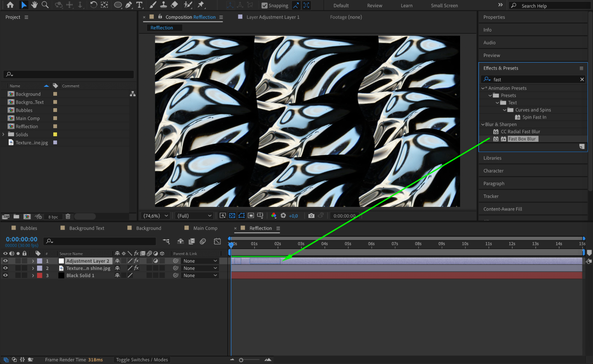Hide the Black Solid 1 layer
The height and width of the screenshot is (364, 593).
(5, 275)
